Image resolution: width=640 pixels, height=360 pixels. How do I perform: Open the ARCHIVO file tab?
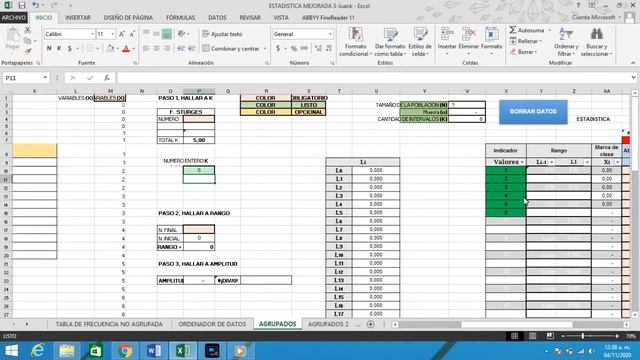(14, 18)
